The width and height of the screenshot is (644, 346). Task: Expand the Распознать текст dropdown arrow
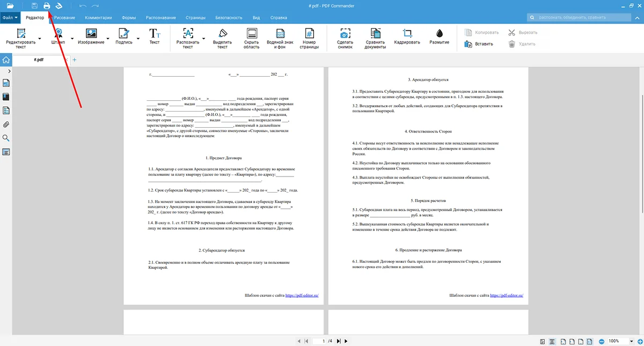pyautogui.click(x=203, y=38)
